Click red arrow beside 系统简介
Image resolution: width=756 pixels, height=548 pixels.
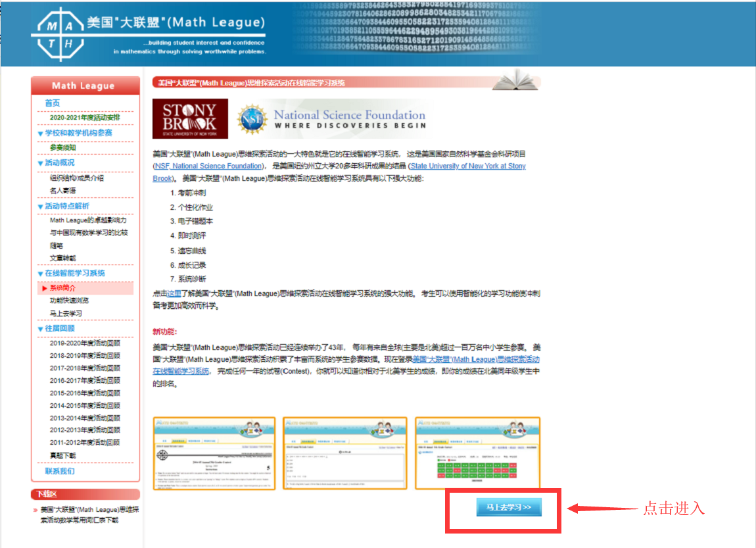(x=44, y=288)
